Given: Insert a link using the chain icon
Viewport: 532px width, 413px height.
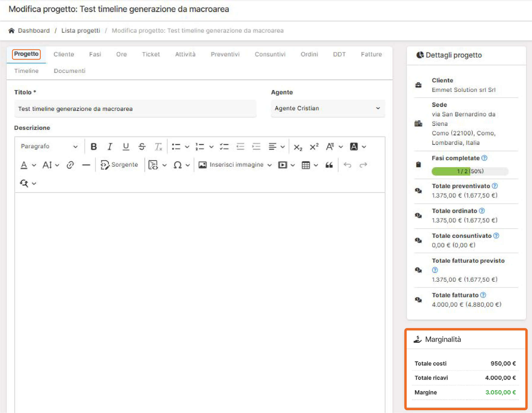Looking at the screenshot, I should tap(70, 165).
